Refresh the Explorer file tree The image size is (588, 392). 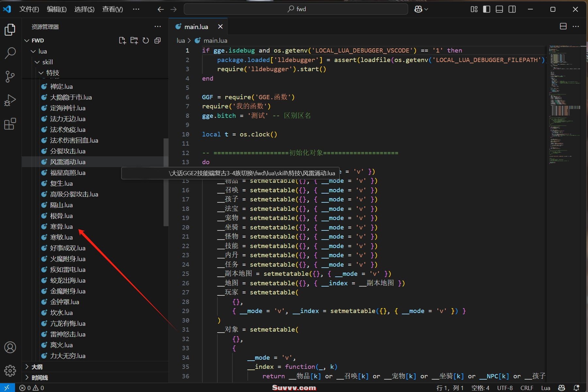click(146, 40)
